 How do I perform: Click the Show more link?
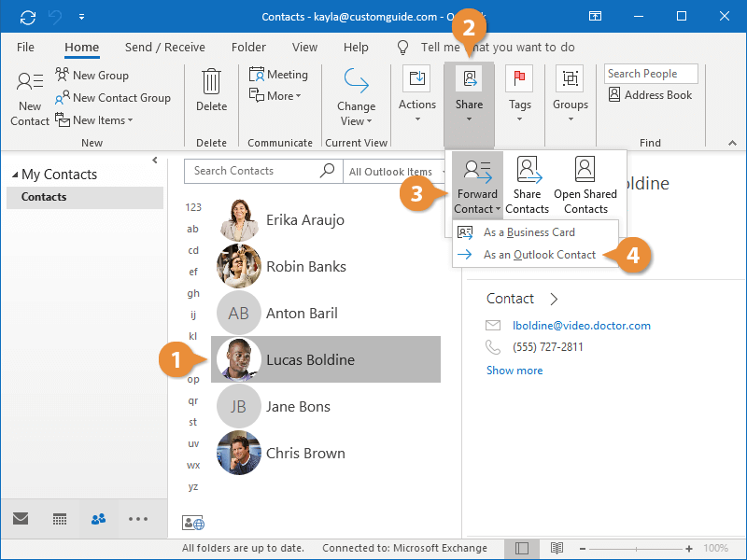pos(514,371)
